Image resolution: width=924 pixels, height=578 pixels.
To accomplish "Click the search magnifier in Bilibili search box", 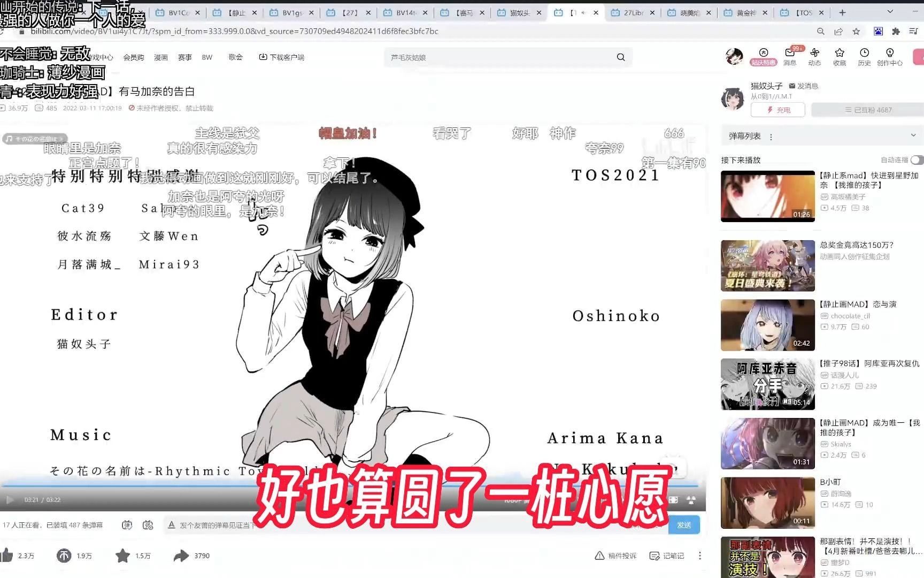I will click(621, 57).
